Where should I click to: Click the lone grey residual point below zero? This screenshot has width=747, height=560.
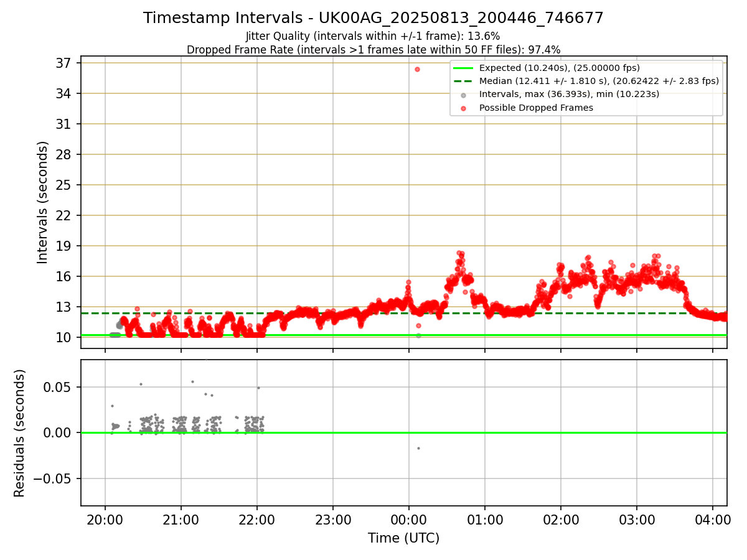[418, 448]
